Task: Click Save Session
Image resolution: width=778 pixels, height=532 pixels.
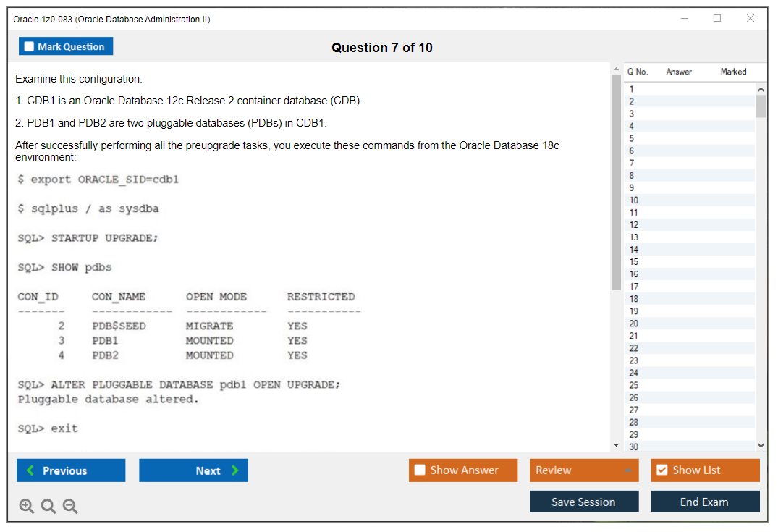Action: coord(584,502)
